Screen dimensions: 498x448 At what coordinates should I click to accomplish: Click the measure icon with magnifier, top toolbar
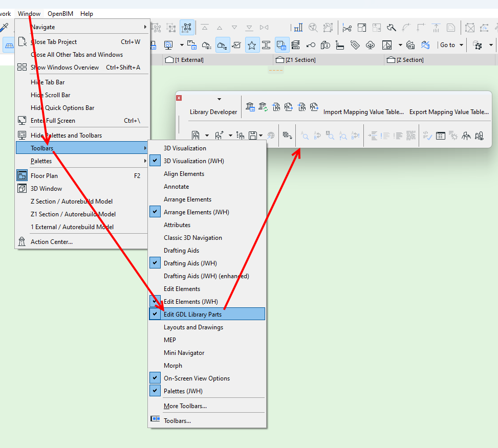(x=313, y=28)
